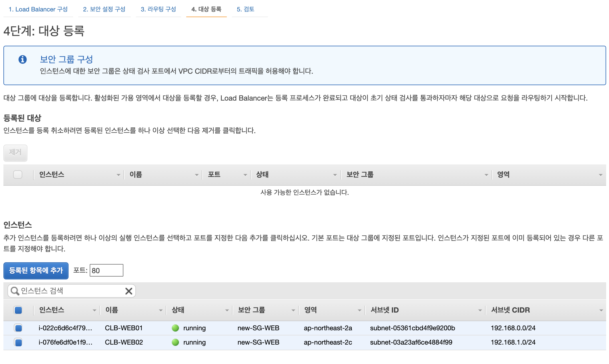Image resolution: width=609 pixels, height=364 pixels.
Task: Open 서브넷 CIDR column dropdown arrow
Action: click(x=601, y=310)
